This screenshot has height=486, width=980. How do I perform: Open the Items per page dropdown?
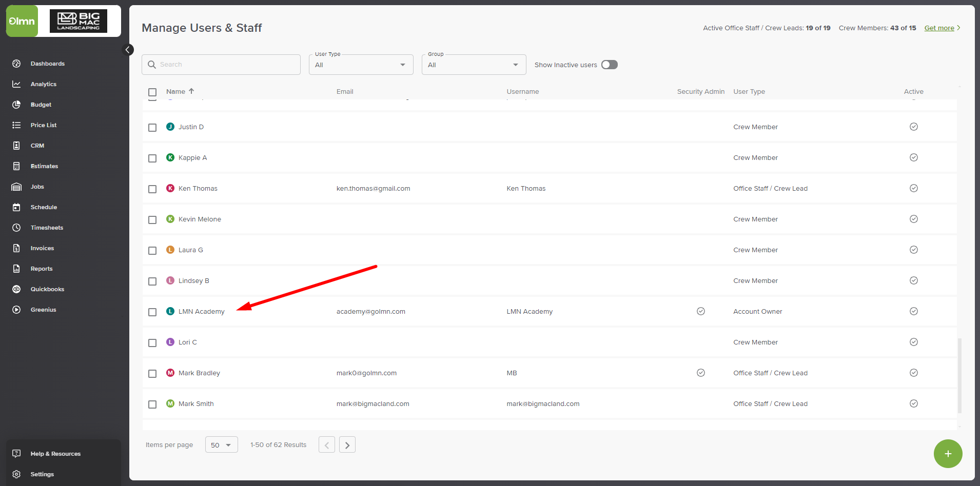click(222, 444)
